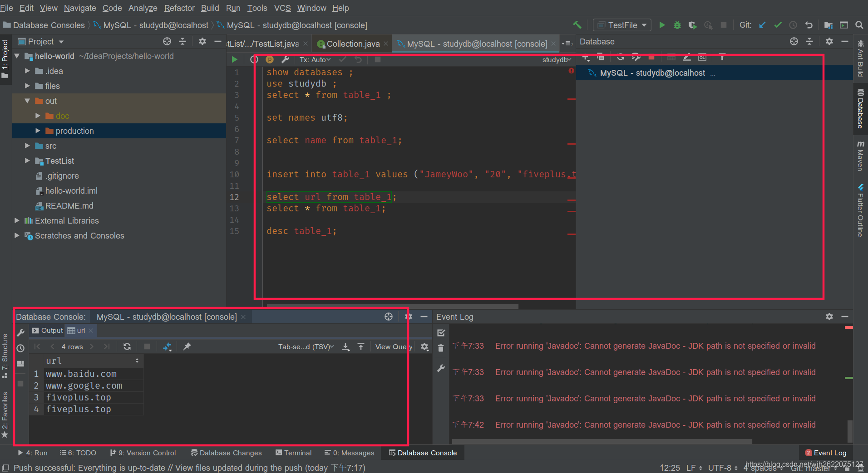The image size is (868, 473).
Task: Click the Event Log vertical scrollbar
Action: (850, 431)
